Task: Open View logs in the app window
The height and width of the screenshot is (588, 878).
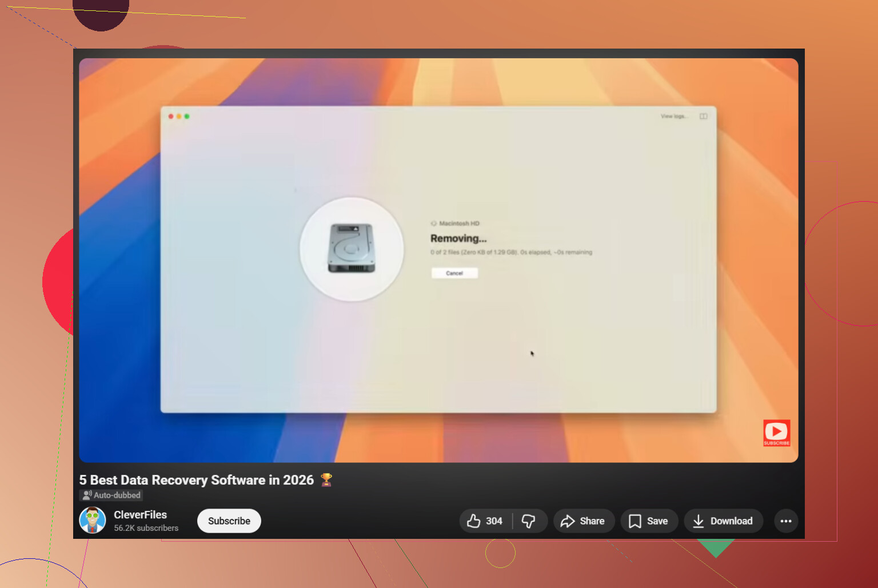Action: pos(673,117)
